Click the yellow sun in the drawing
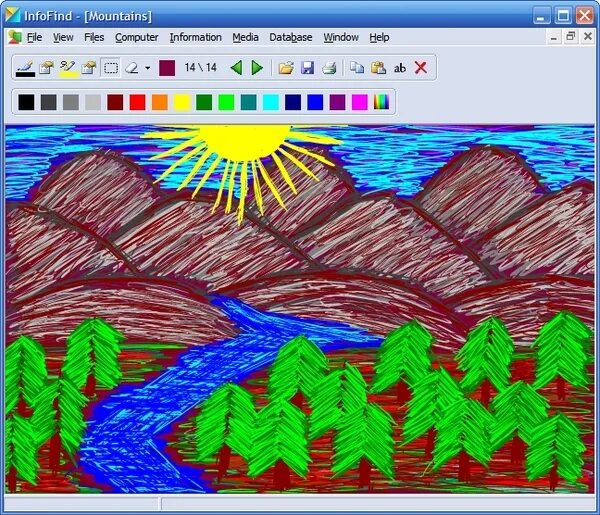This screenshot has width=600, height=515. [245, 142]
